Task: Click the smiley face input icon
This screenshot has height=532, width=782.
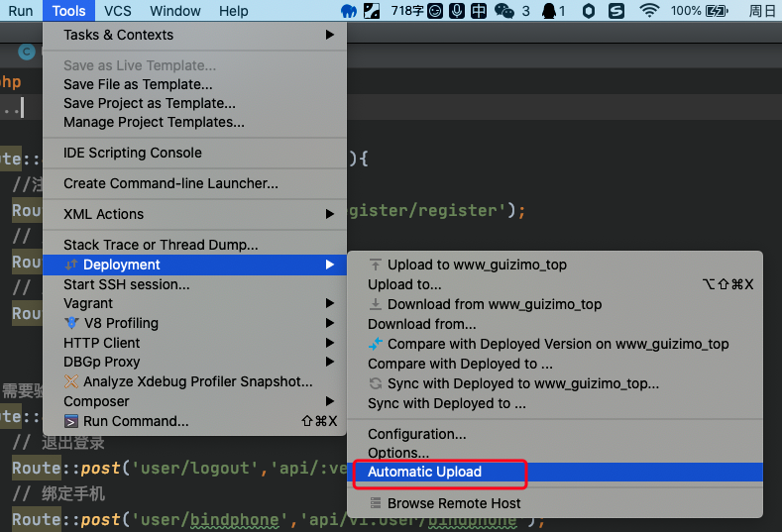Action: (x=435, y=11)
